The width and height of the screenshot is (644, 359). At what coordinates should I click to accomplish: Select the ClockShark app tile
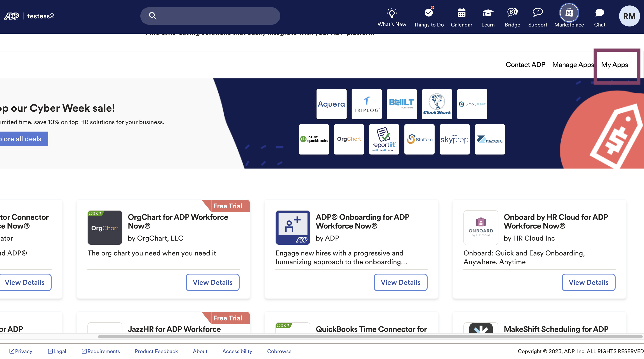coord(437,104)
